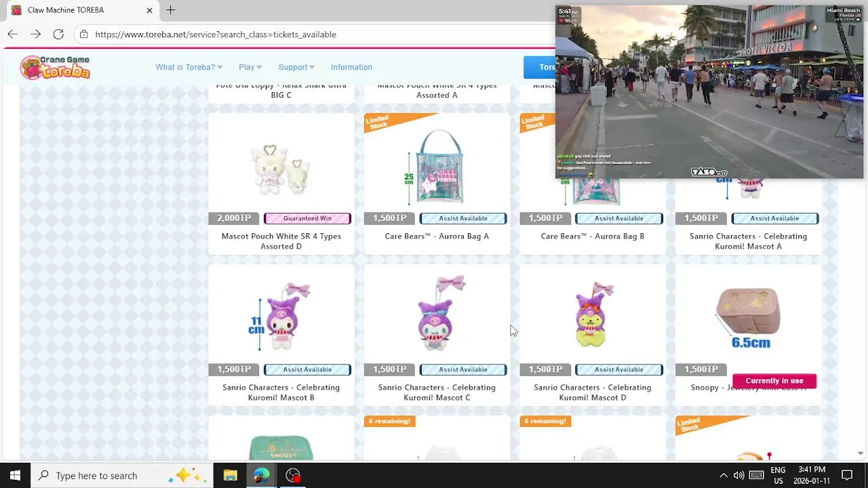Click Assist Available on Kuromi Mascot B
Viewport: 868px width, 488px height.
click(x=307, y=369)
